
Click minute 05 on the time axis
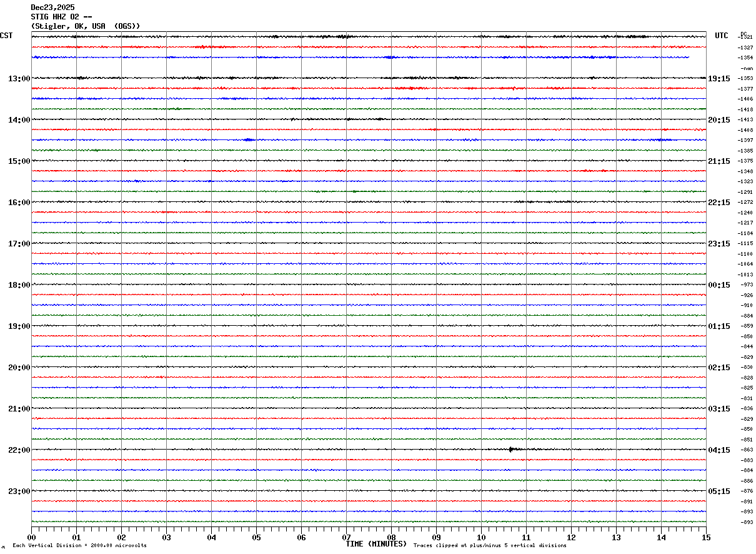(x=256, y=537)
